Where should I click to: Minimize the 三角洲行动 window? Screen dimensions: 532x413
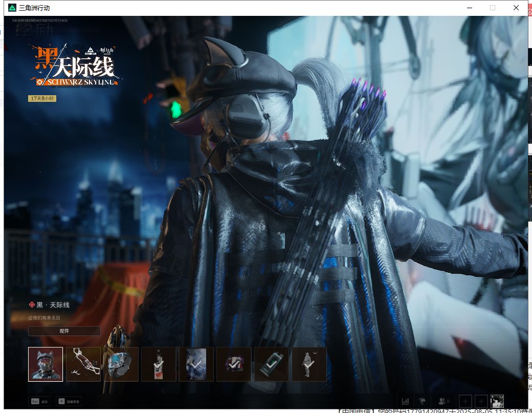470,8
